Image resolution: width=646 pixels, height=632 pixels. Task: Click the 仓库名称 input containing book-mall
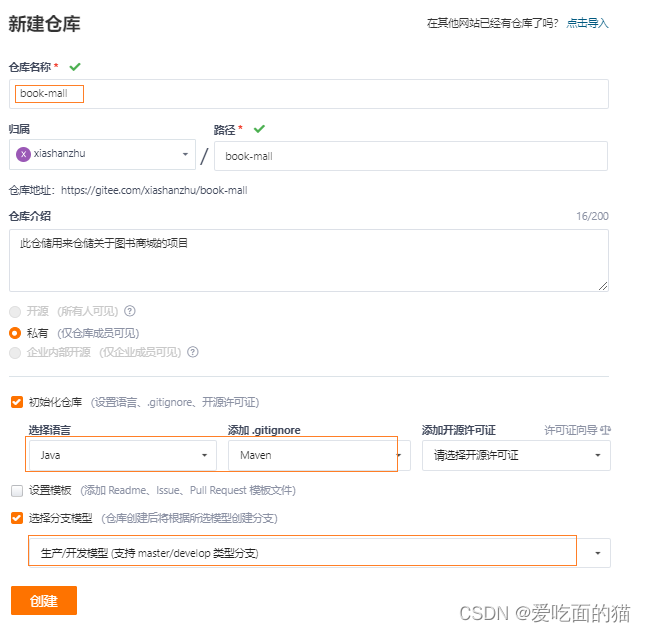coord(309,94)
